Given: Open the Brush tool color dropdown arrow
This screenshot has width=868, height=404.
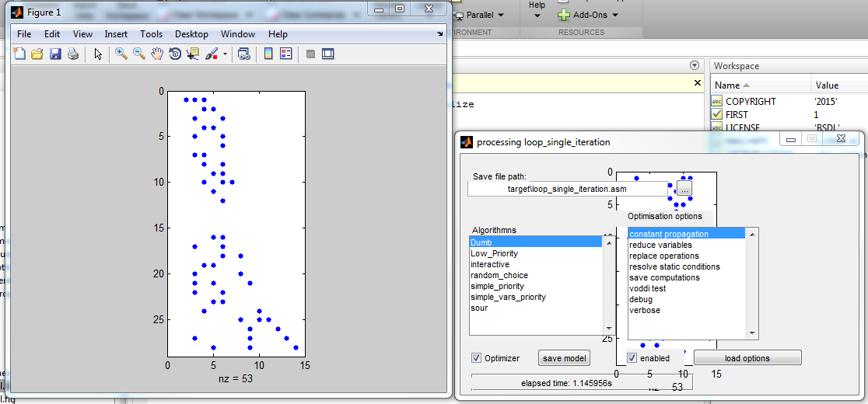Looking at the screenshot, I should 226,54.
